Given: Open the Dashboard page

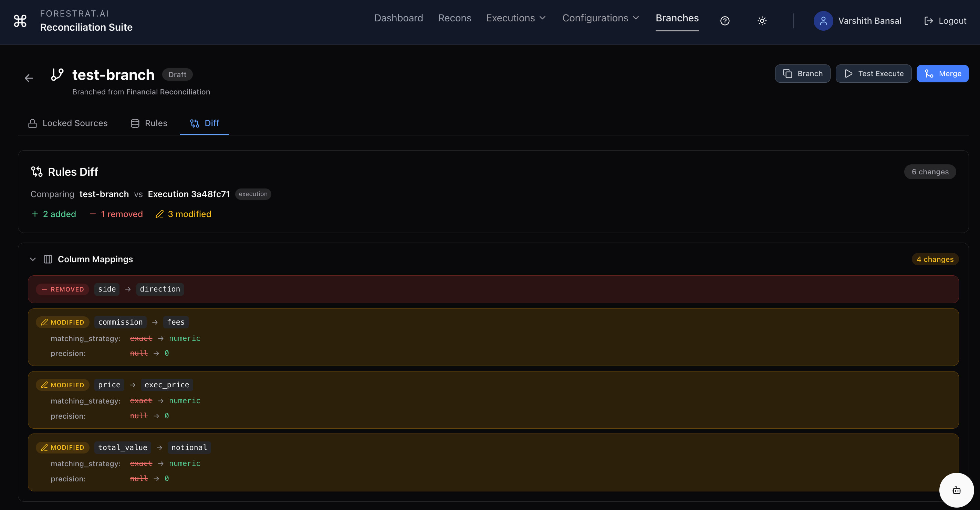Looking at the screenshot, I should pyautogui.click(x=398, y=18).
